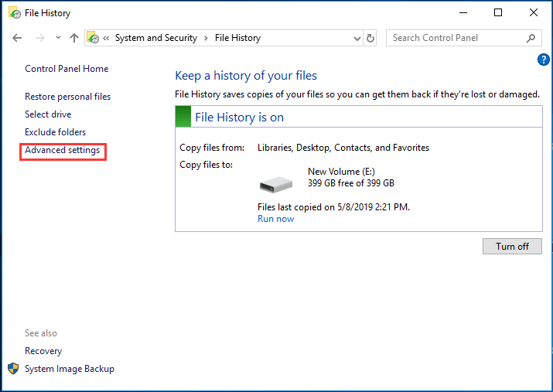This screenshot has width=553, height=392.
Task: Go back with the Back arrow
Action: [17, 38]
